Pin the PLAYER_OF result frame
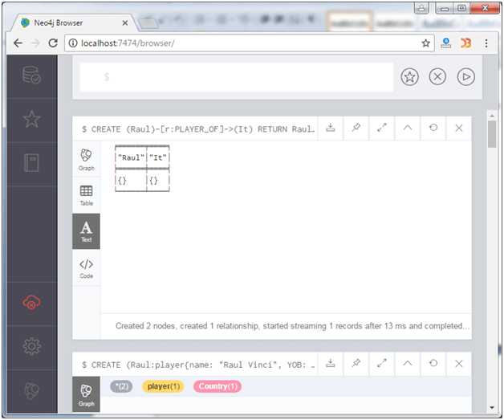This screenshot has height=420, width=504. 356,128
